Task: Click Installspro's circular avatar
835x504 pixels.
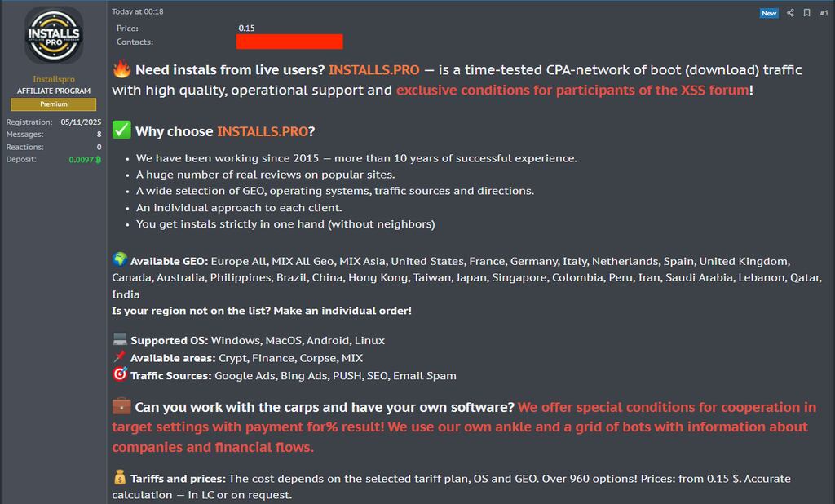Action: coord(52,37)
